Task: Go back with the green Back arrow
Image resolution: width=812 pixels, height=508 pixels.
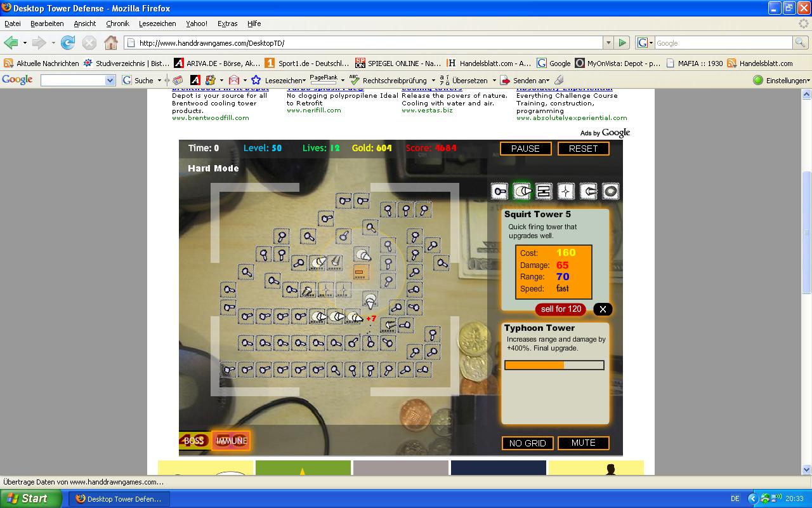Action: point(11,43)
